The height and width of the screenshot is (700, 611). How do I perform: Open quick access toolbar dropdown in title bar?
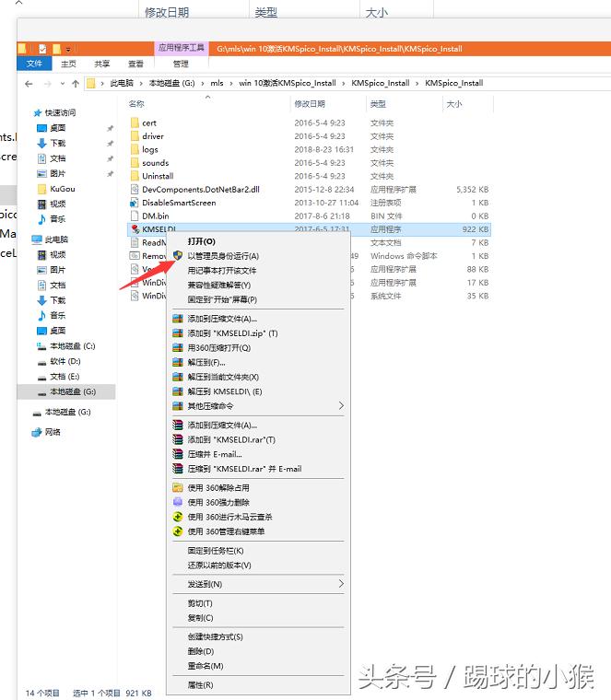point(68,49)
